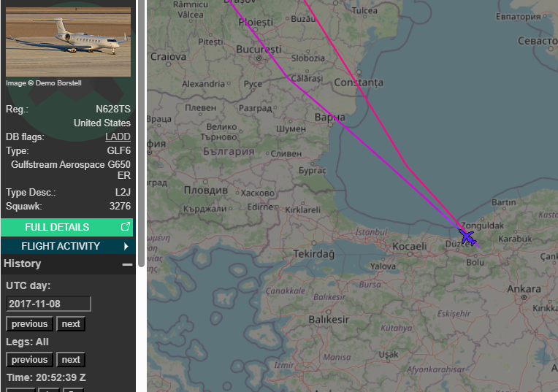Select the previous flight leg
This screenshot has width=558, height=392.
(x=29, y=360)
